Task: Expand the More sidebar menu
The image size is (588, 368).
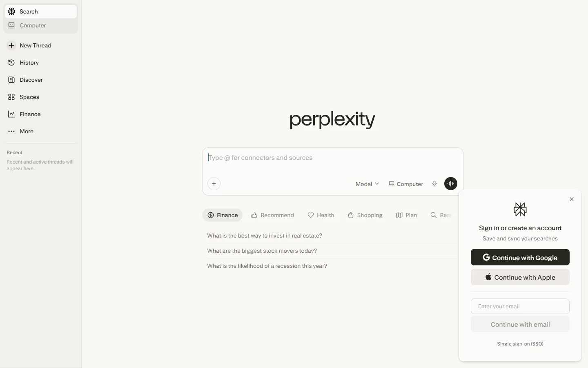Action: 26,131
